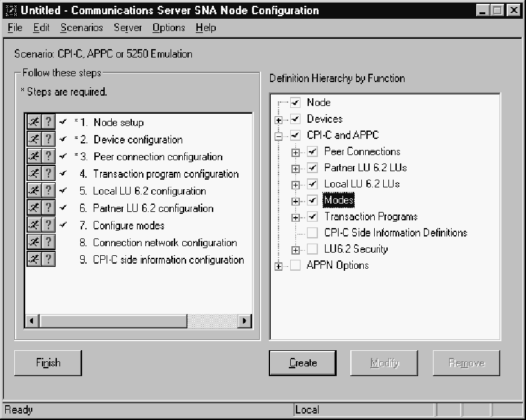Run the Peer connection configuration icon
526x420 pixels.
click(x=34, y=156)
